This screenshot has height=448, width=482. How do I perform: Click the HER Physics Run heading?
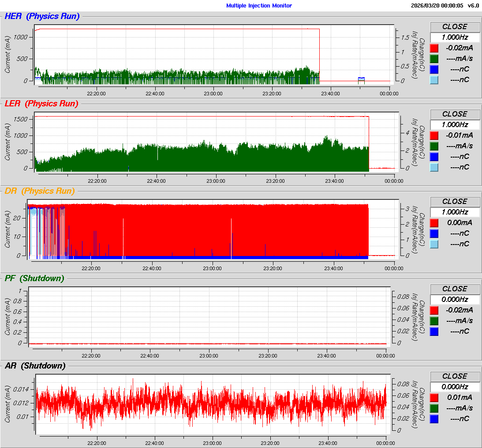pyautogui.click(x=42, y=17)
